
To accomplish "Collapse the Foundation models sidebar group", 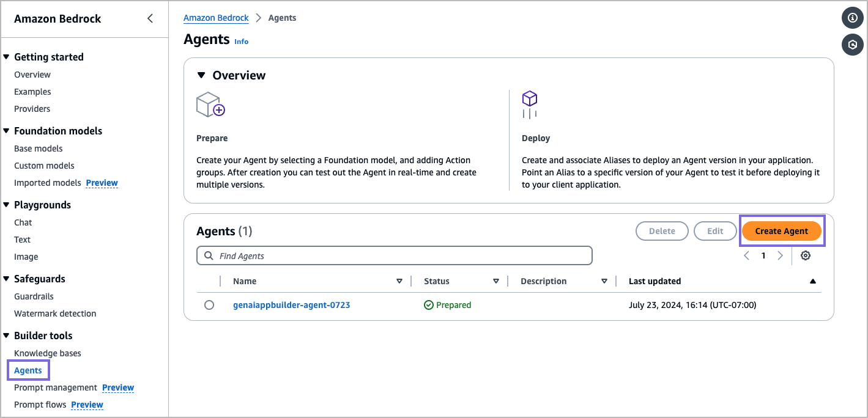I will (x=6, y=131).
